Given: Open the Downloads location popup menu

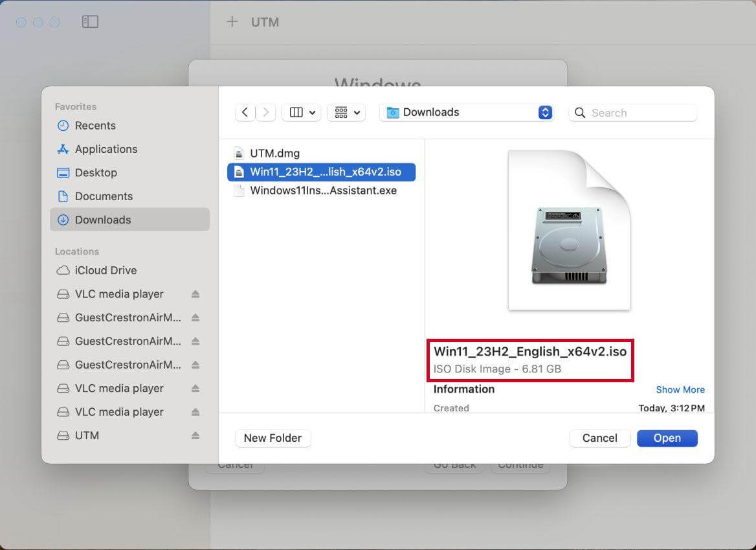Looking at the screenshot, I should click(466, 113).
